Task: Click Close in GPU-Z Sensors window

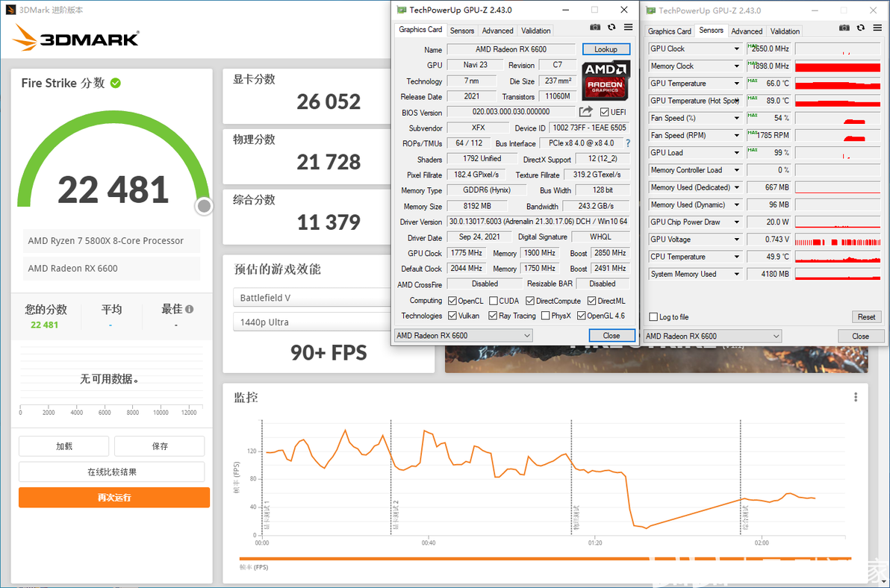Action: point(860,336)
